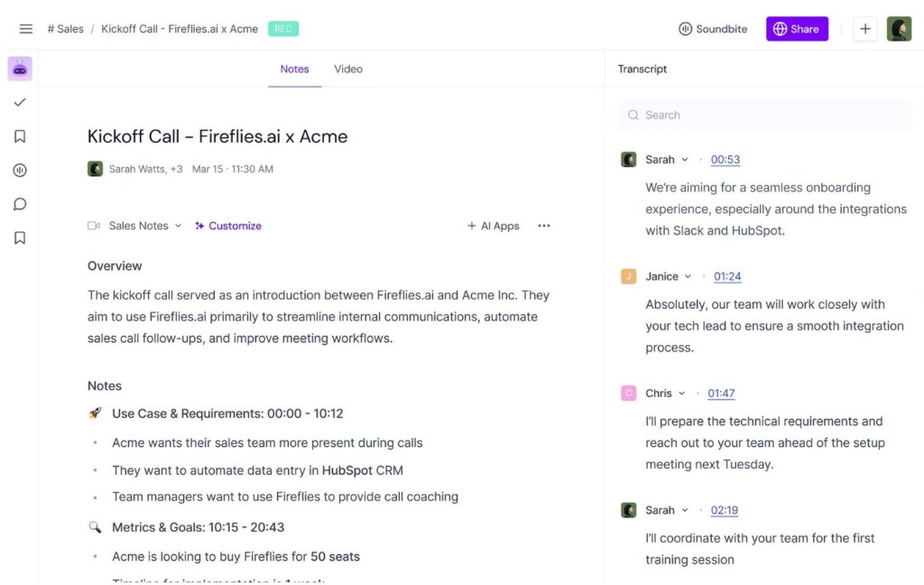The width and height of the screenshot is (924, 585).
Task: Jump to transcript timestamp 01:24
Action: tap(727, 276)
